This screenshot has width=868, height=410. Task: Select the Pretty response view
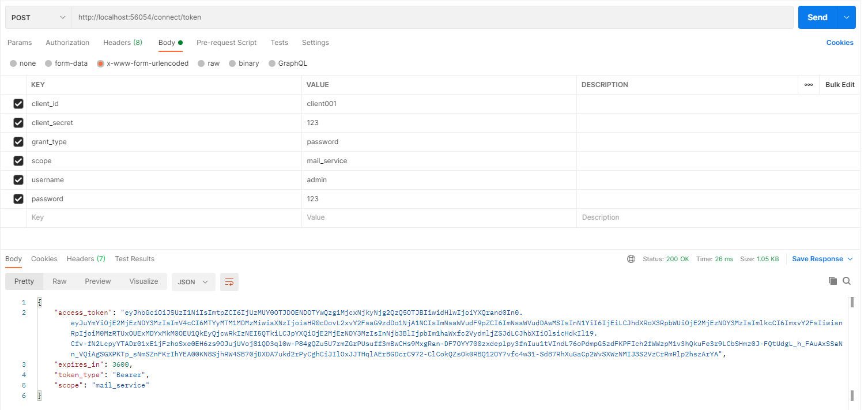[24, 281]
